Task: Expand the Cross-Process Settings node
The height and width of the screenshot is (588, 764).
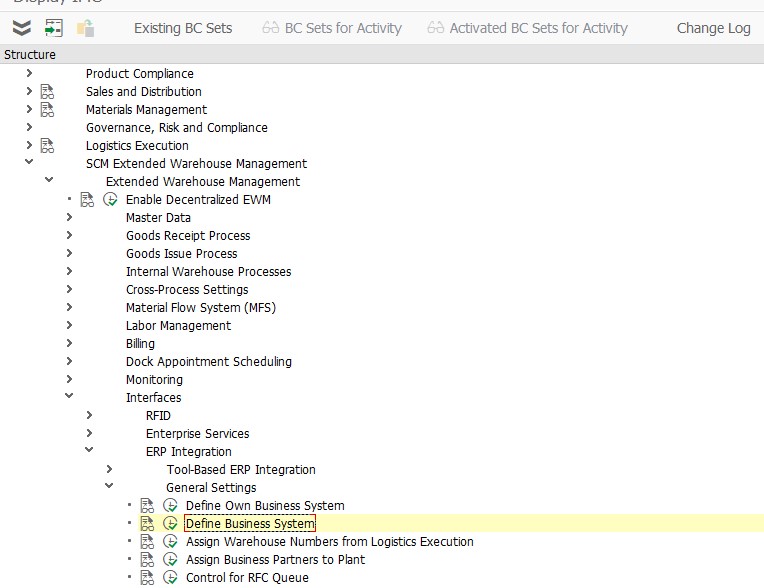Action: pyautogui.click(x=69, y=289)
